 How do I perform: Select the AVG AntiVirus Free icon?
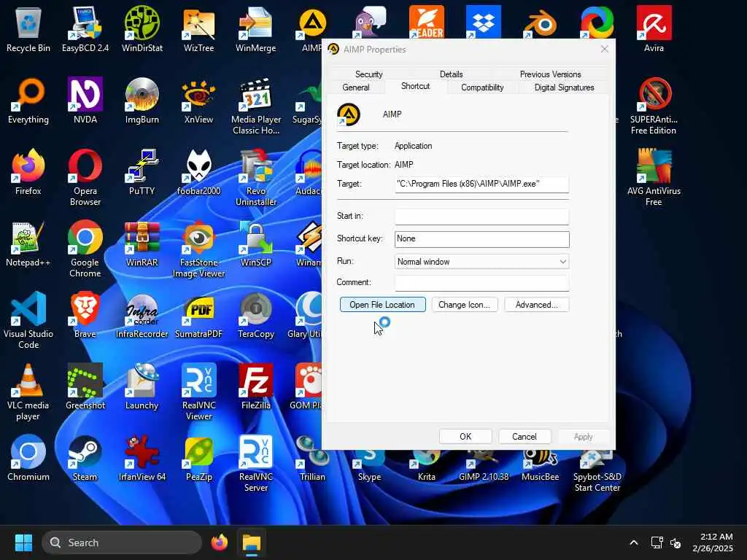654,178
